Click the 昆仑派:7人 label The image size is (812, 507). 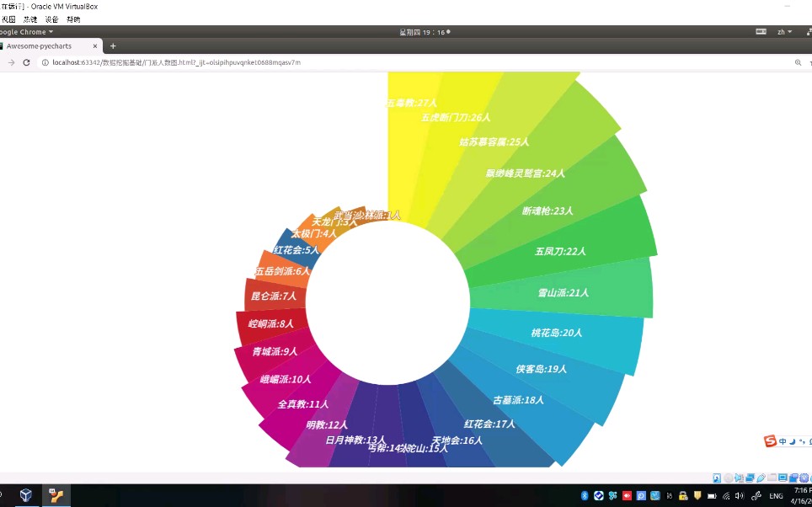(x=274, y=296)
